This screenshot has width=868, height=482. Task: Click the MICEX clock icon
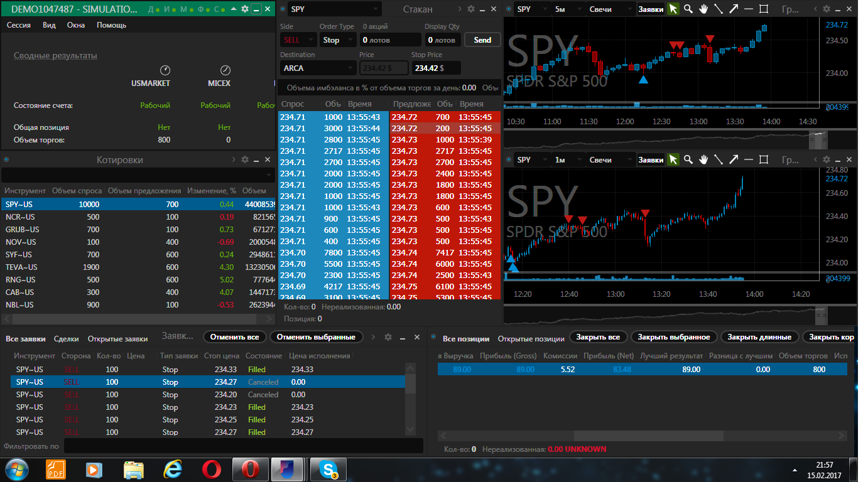click(225, 70)
